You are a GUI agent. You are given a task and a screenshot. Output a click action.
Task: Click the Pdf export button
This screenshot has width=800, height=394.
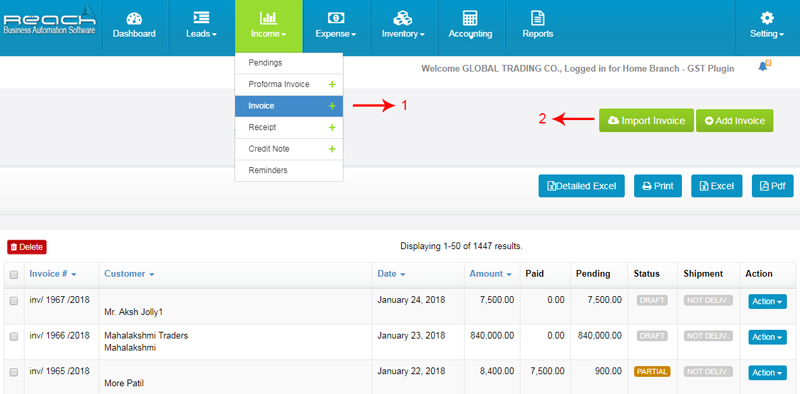click(772, 186)
